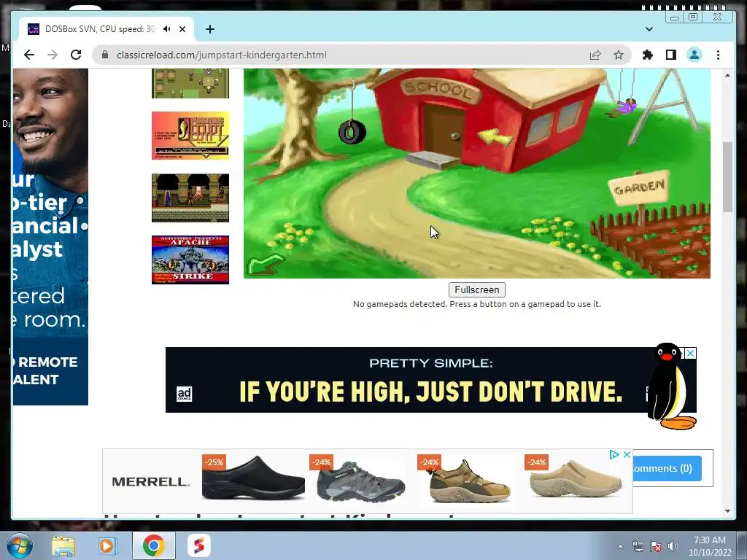The height and width of the screenshot is (560, 747).
Task: Select the DOSBox SVN tab
Action: 106,29
